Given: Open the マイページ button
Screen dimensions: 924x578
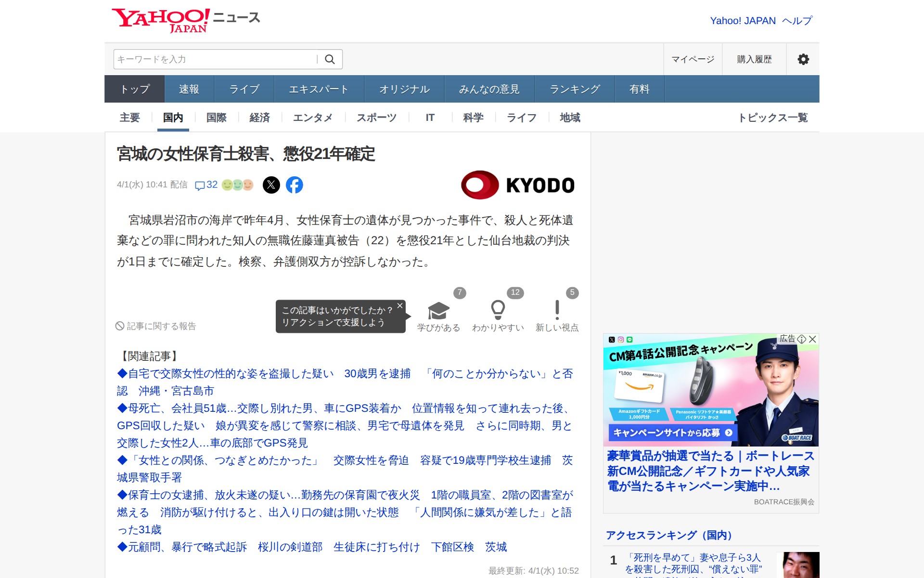Looking at the screenshot, I should pyautogui.click(x=693, y=59).
